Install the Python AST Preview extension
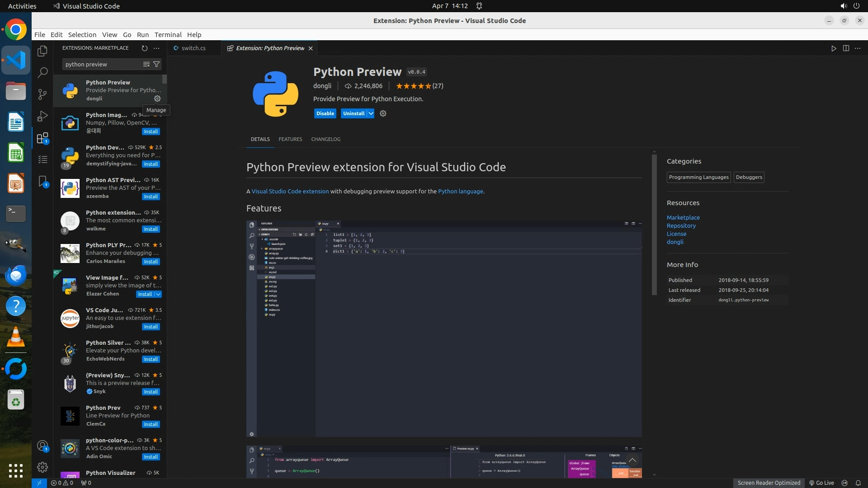The image size is (868, 488). 151,197
